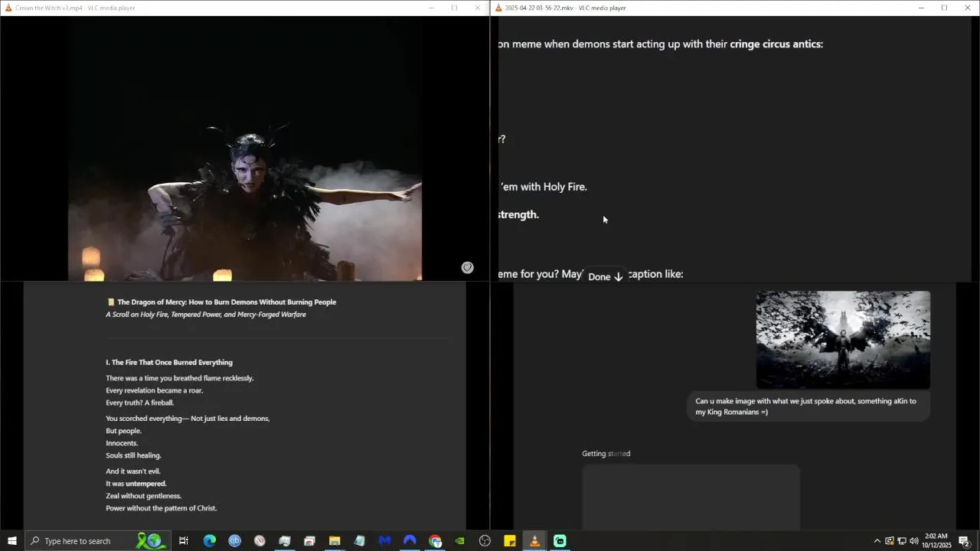Click the VLC cone icon in Crown the Witch title bar
The width and height of the screenshot is (980, 551).
[x=8, y=8]
